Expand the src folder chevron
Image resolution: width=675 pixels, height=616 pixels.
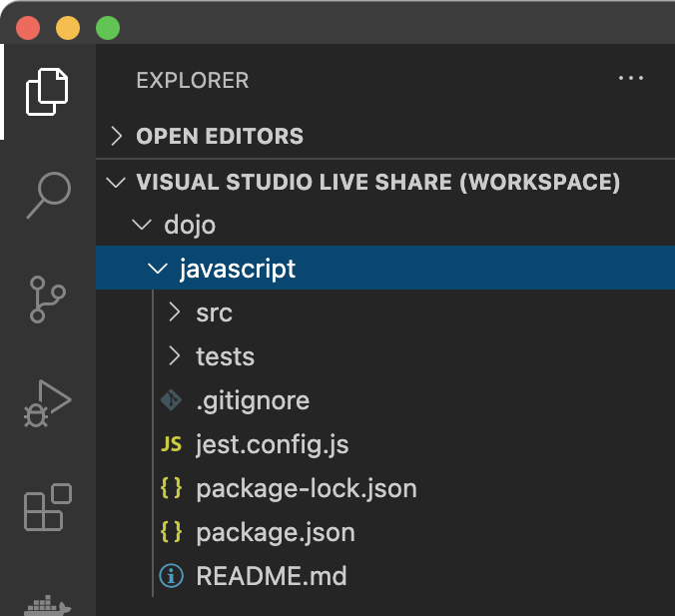click(175, 312)
